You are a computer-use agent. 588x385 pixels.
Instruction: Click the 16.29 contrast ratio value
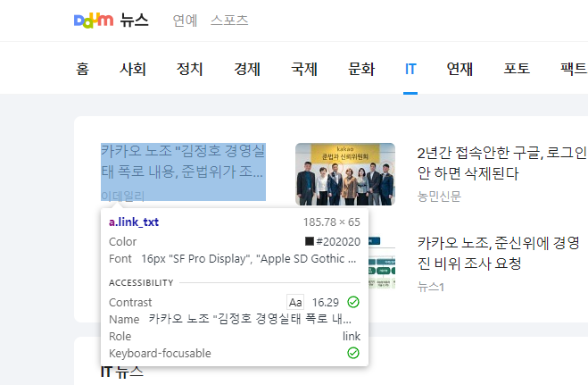tap(326, 302)
